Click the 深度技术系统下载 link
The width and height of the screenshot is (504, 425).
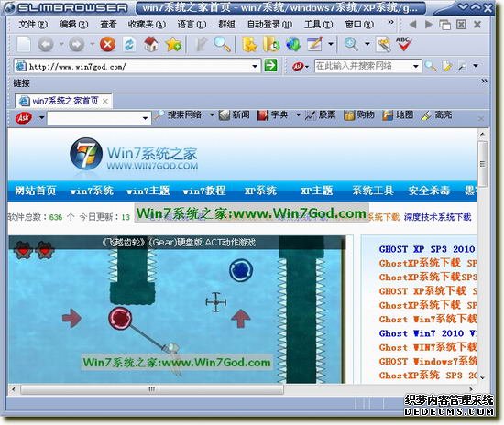(437, 217)
